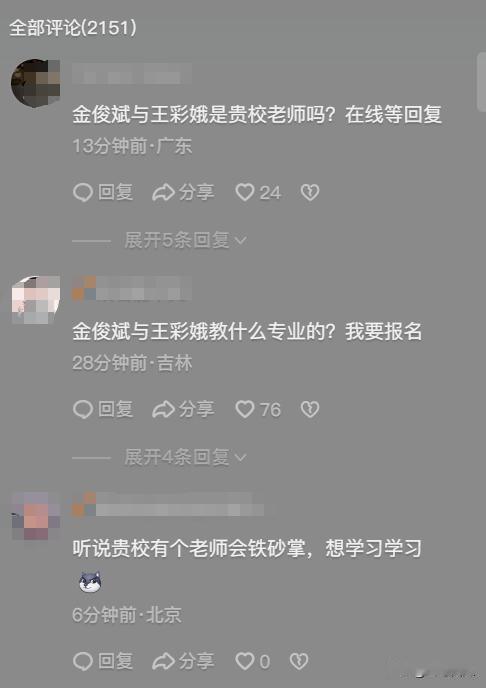Viewport: 486px width, 688px height.
Task: Open the second commenter's blurred username
Action: 132,288
